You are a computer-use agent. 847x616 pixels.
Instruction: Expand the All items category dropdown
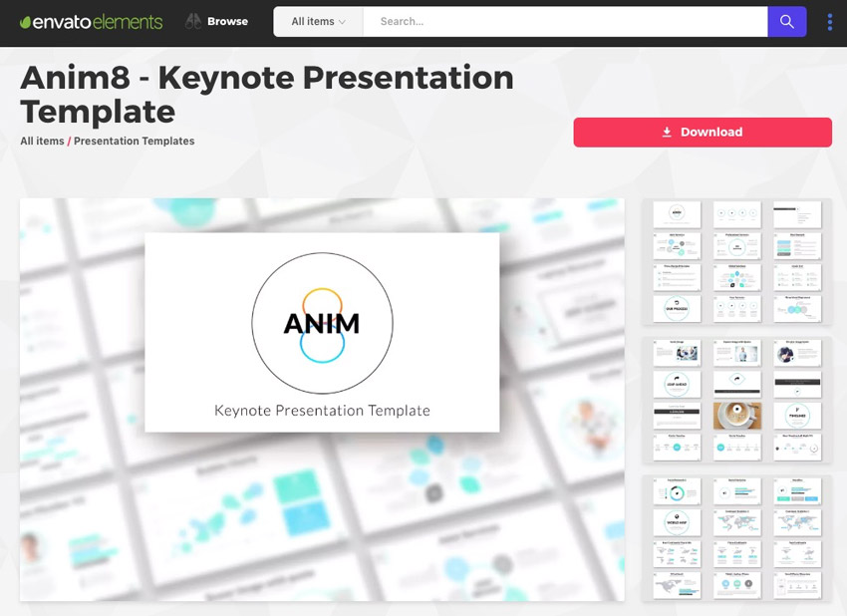(x=318, y=22)
